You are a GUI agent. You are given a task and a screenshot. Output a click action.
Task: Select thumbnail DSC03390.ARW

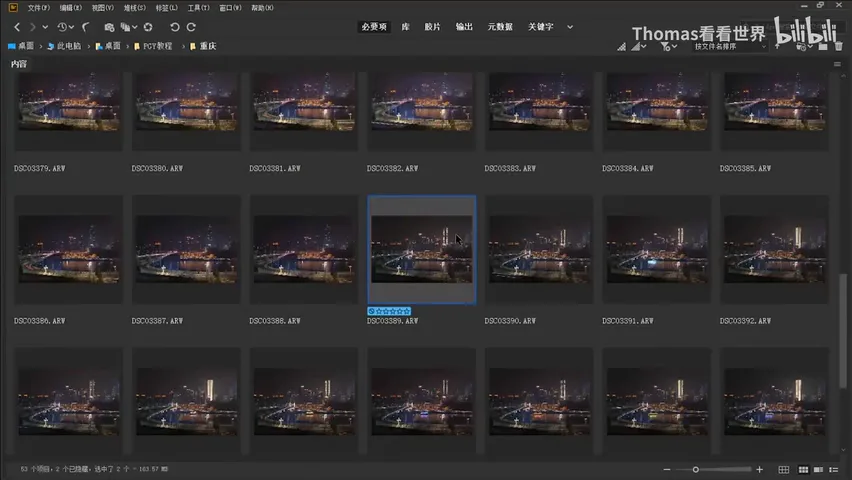pyautogui.click(x=539, y=250)
